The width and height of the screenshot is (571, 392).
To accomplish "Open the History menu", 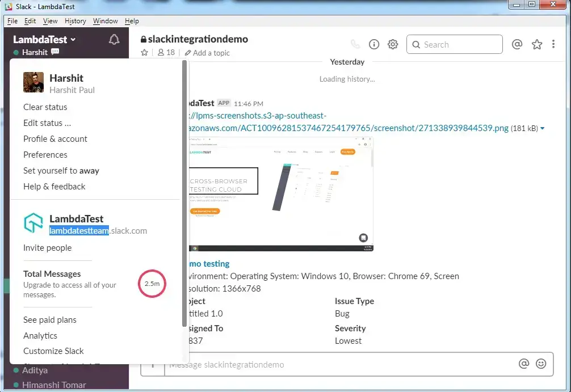I will (75, 21).
